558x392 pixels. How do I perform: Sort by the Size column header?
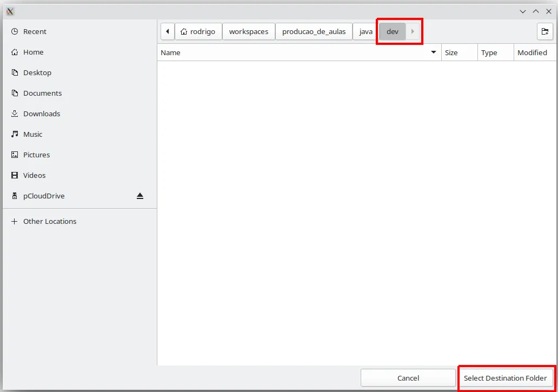[x=460, y=52]
